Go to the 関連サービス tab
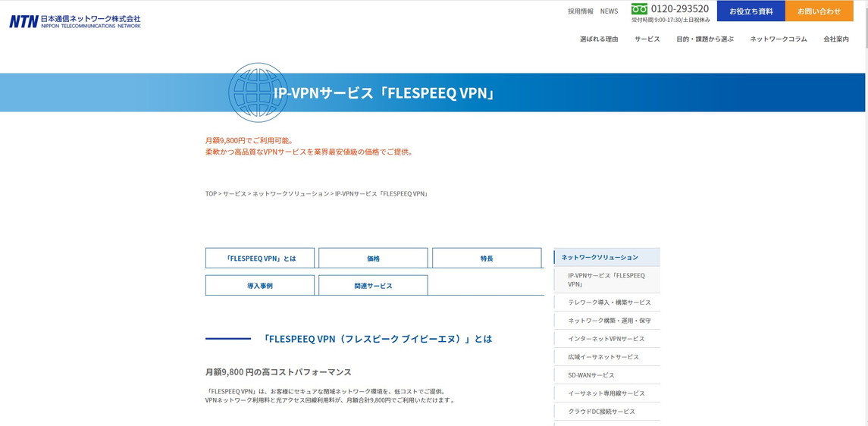Screen dimensions: 868x426 tap(373, 286)
